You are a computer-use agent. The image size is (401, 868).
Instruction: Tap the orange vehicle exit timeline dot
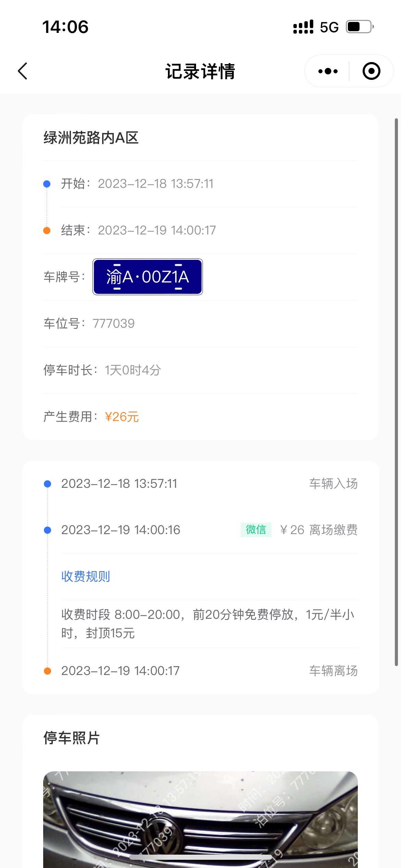(x=48, y=671)
